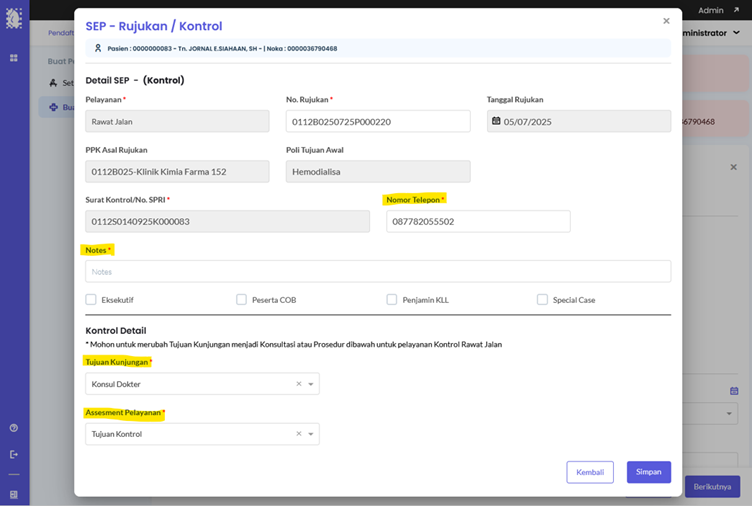Screen dimensions: 752x506
Task: Click the Pelayanan field showing Rawat Jalan
Action: point(177,121)
